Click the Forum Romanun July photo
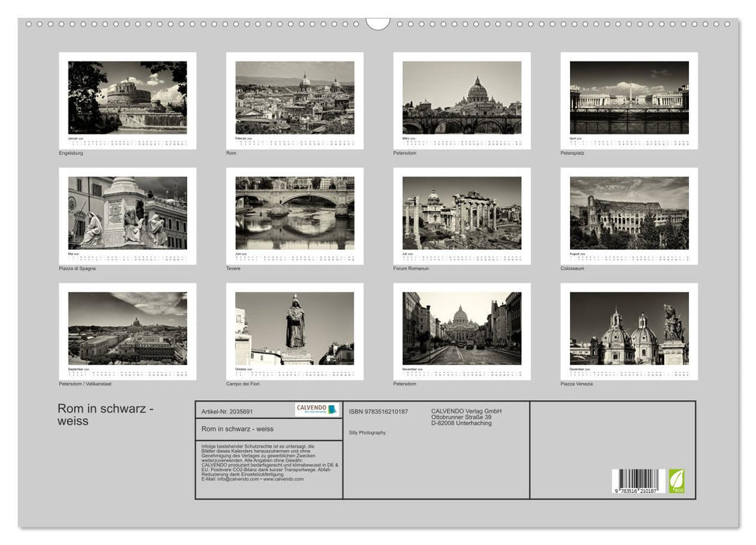 point(462,213)
